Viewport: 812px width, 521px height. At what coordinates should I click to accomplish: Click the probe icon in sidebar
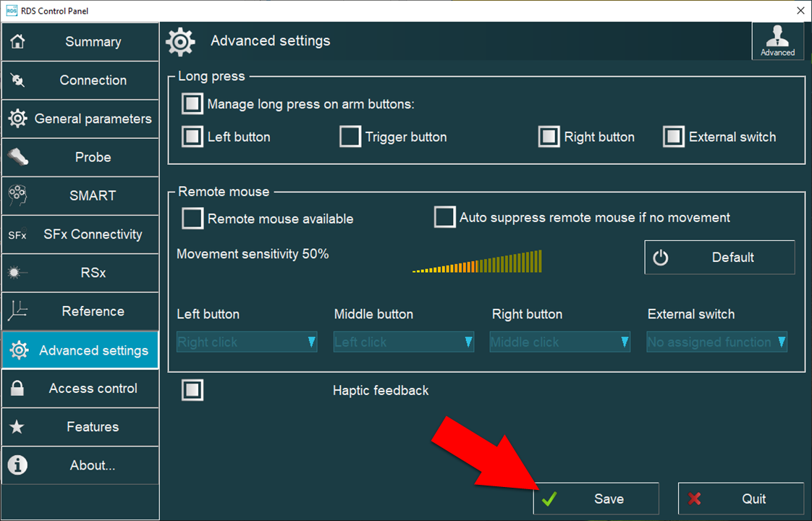17,157
